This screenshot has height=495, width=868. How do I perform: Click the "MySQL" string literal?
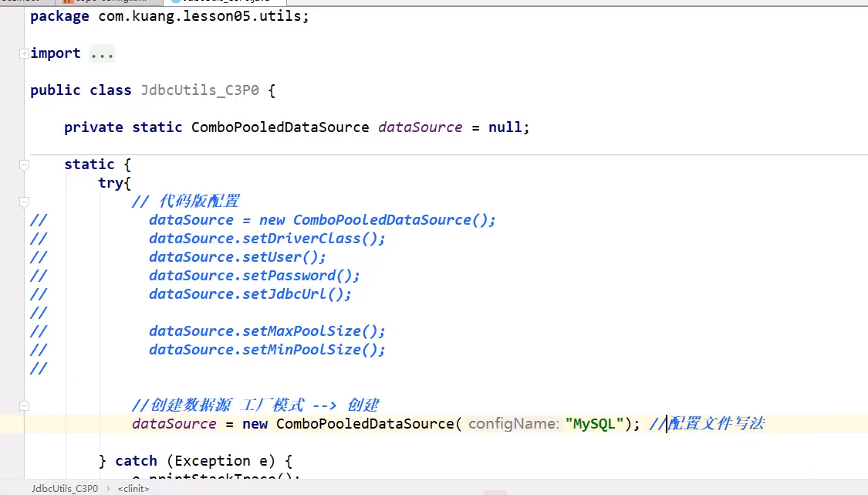click(x=594, y=424)
